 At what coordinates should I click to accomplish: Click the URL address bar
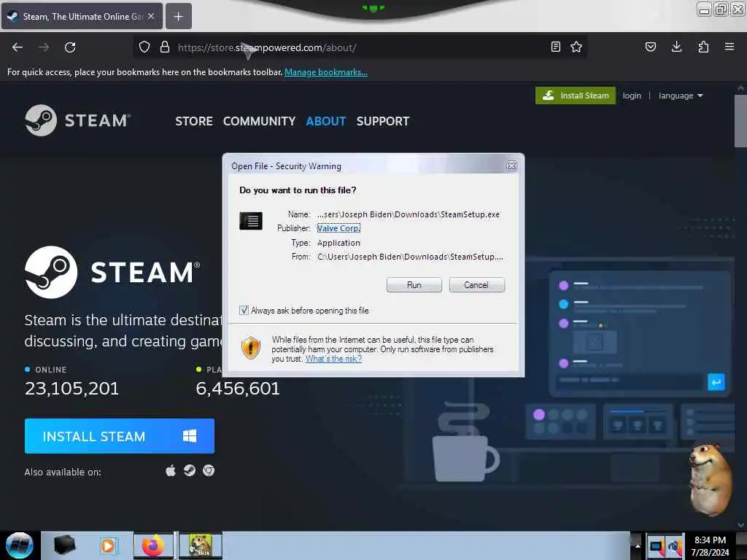(362, 47)
